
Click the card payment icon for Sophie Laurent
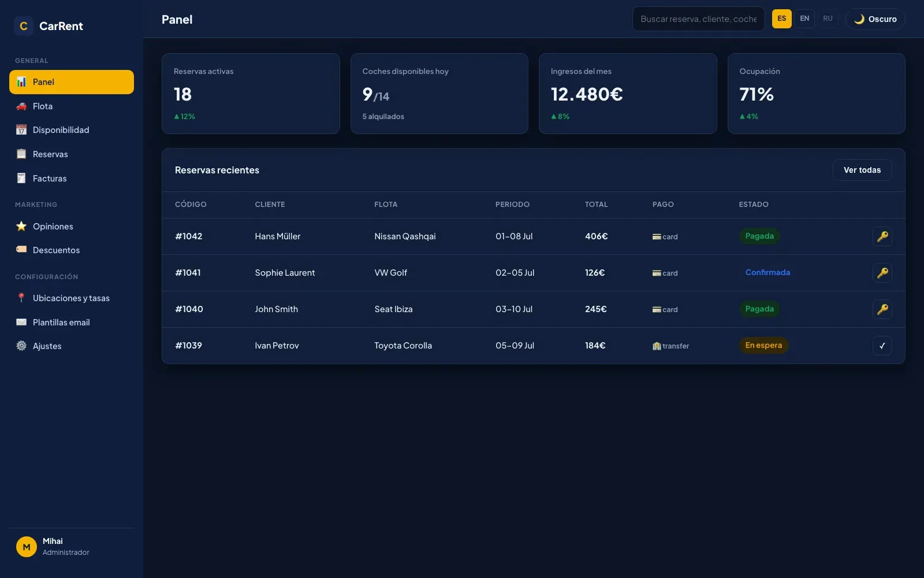coord(657,273)
